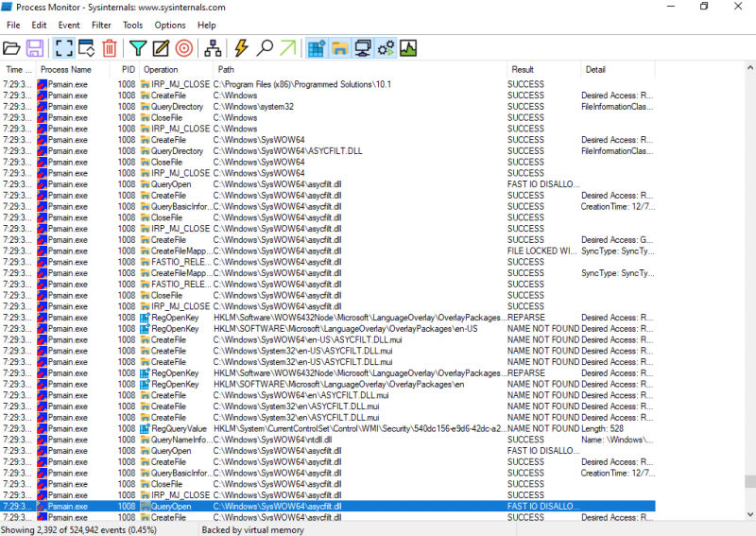Click the Detail column header
This screenshot has width=756, height=536.
618,69
